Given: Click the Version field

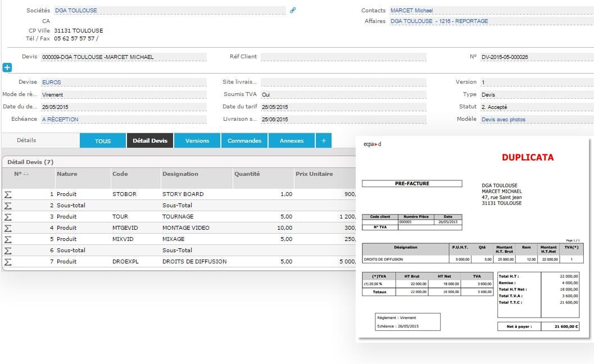Looking at the screenshot, I should point(537,82).
